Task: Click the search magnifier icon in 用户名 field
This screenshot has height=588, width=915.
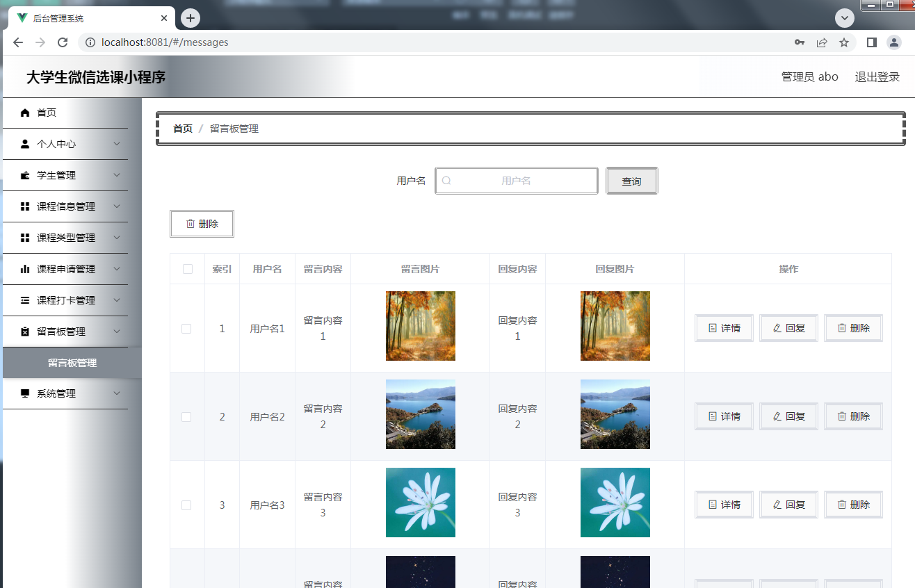Action: coord(446,181)
